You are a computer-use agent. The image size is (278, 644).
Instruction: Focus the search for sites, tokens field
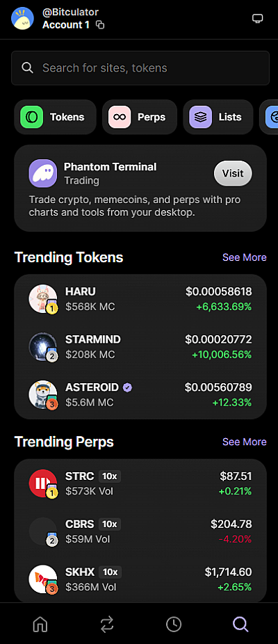[140, 67]
